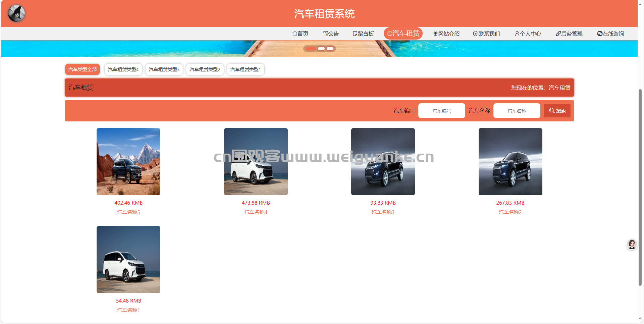Filter by 汽车租赁类型4
The width and height of the screenshot is (644, 324).
pos(123,69)
